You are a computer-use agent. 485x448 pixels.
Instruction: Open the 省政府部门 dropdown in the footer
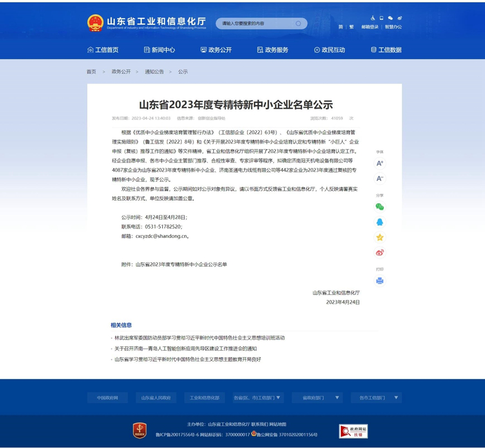[x=317, y=398]
